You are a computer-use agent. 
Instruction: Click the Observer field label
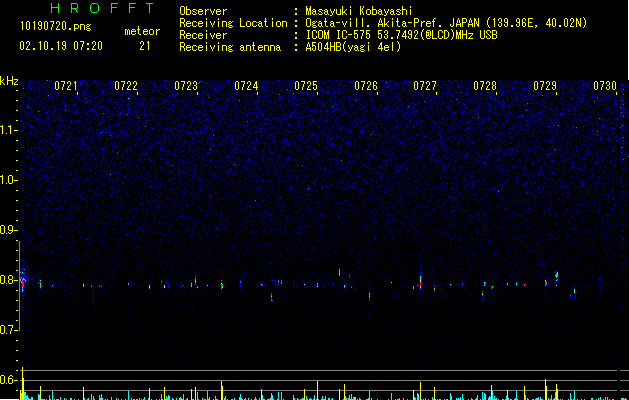click(203, 11)
